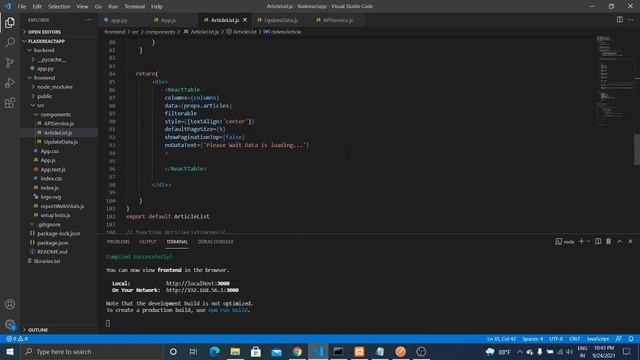Screen dimensions: 640x360
Task: Open the Search view in activity bar
Action: coord(10,42)
